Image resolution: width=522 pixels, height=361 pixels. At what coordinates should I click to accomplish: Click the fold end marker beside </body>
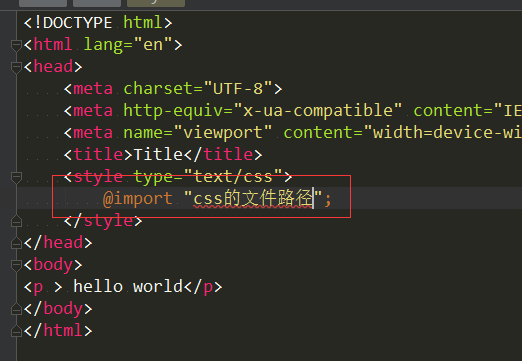(16, 309)
